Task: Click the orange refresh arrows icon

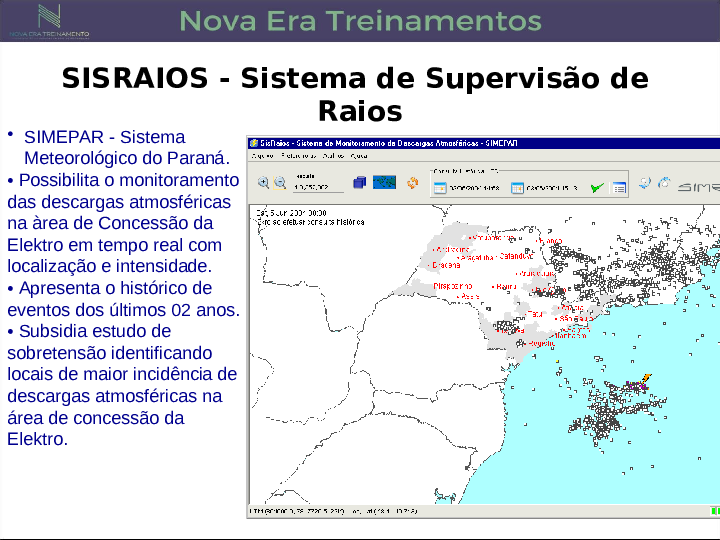Action: [412, 183]
